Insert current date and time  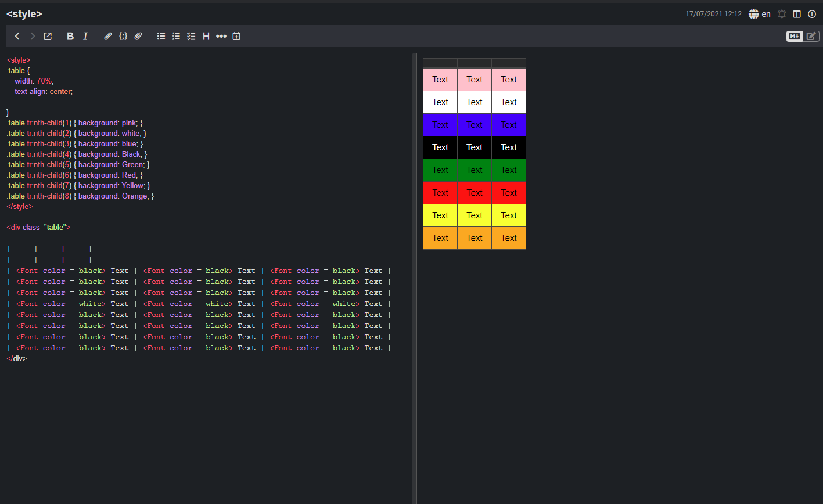click(236, 36)
